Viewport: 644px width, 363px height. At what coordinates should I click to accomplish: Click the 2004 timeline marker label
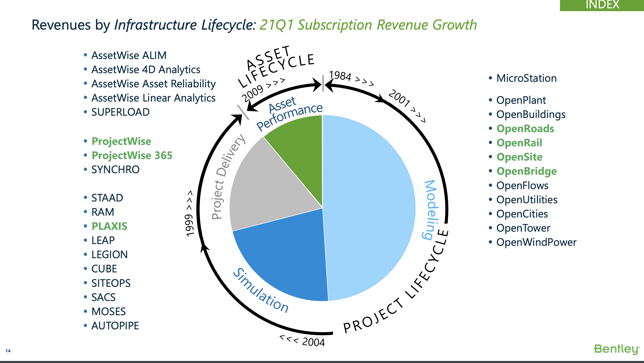pyautogui.click(x=313, y=342)
